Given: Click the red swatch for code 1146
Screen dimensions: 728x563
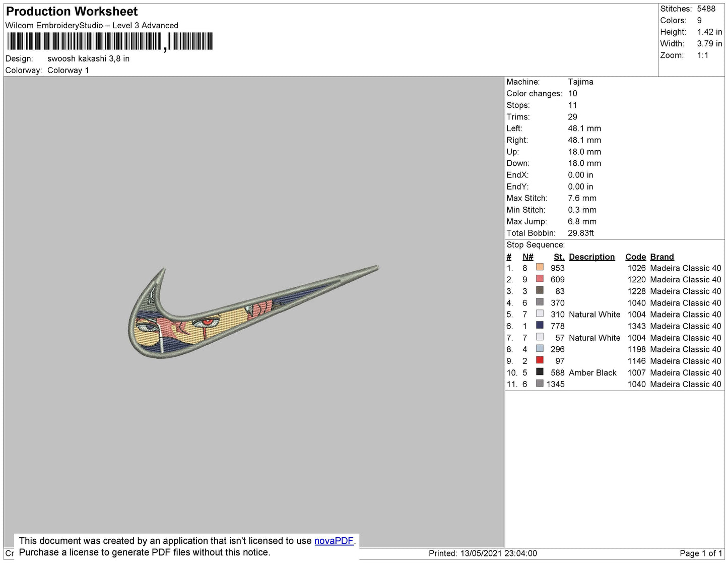Looking at the screenshot, I should (x=540, y=360).
